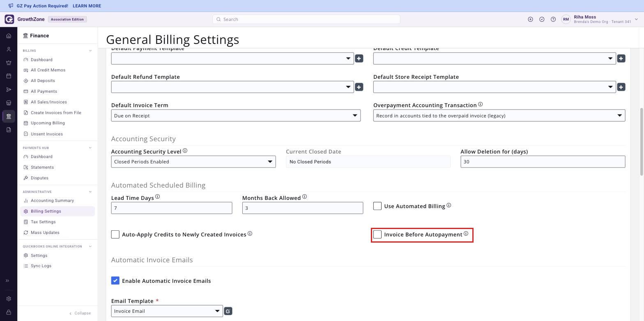Open the tasks checkmark circle icon in header
The height and width of the screenshot is (321, 644).
pyautogui.click(x=542, y=19)
